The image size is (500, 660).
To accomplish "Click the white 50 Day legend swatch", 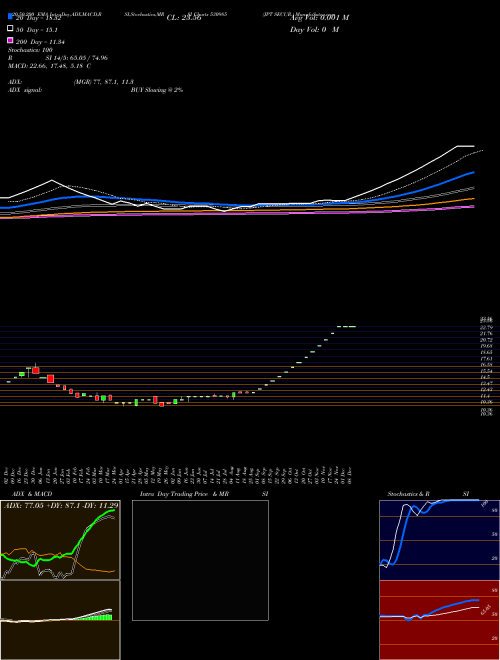I will tap(10, 29).
